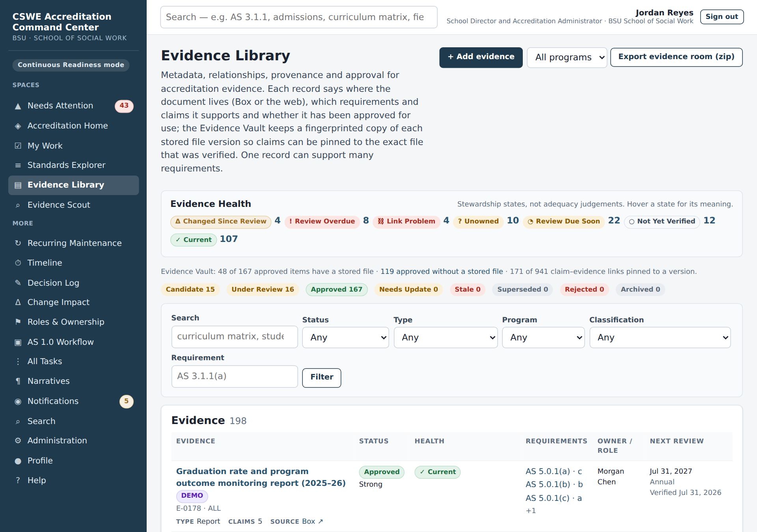Click the Add evidence button
This screenshot has height=532, width=757.
481,58
